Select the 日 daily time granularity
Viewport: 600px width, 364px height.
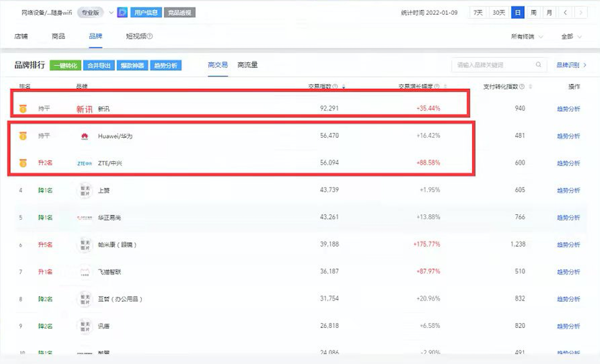517,12
